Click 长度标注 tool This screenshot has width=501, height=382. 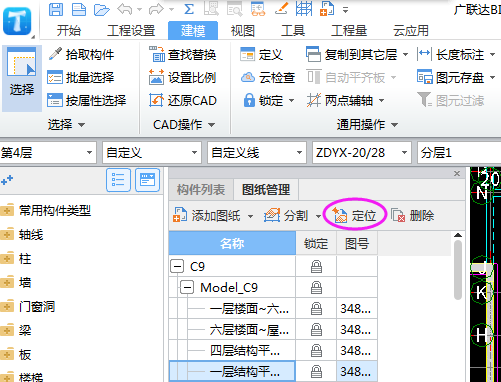pyautogui.click(x=451, y=54)
